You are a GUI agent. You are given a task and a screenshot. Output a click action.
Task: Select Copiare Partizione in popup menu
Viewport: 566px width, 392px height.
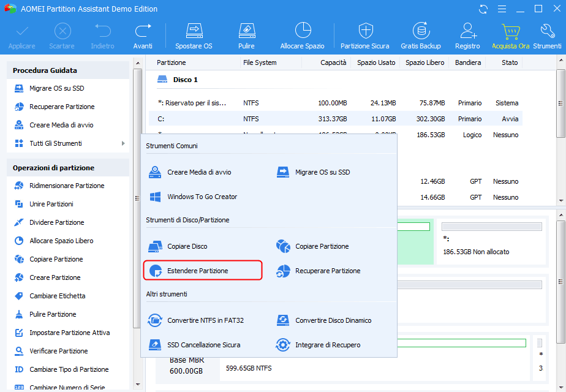tap(312, 247)
